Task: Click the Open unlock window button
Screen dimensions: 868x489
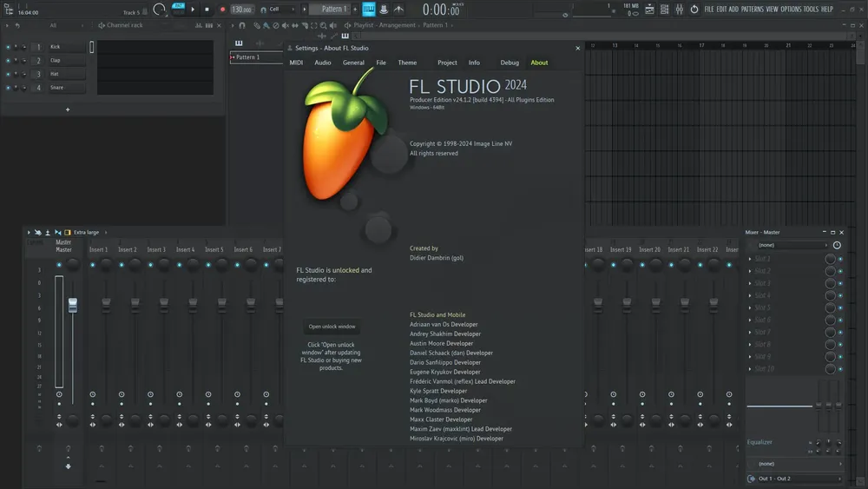Action: tap(332, 327)
